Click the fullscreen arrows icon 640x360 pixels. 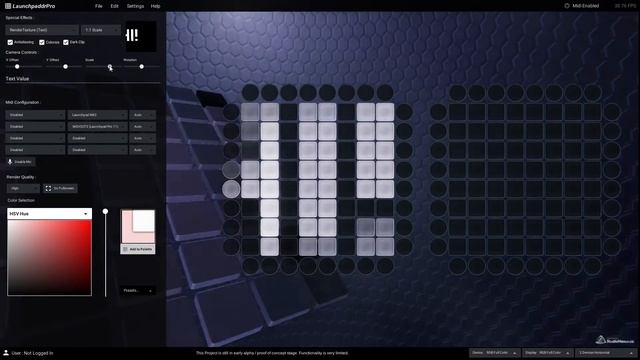(x=48, y=188)
